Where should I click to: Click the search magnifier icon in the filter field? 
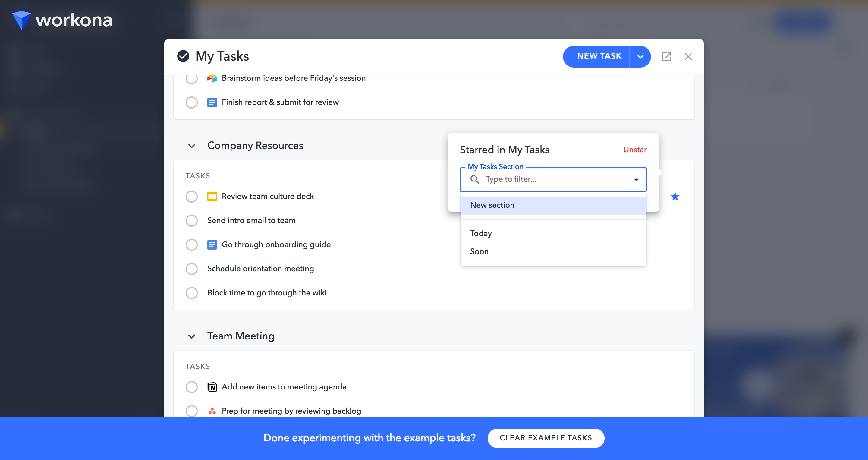[474, 179]
